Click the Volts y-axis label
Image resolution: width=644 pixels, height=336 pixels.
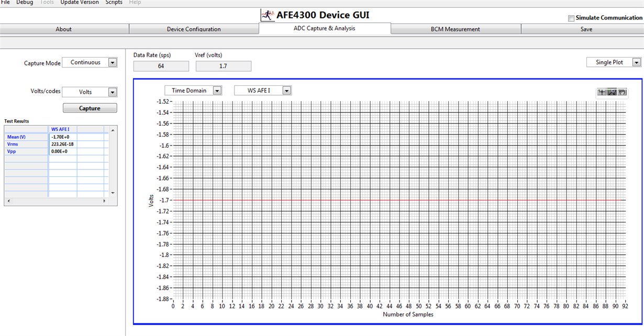point(151,200)
